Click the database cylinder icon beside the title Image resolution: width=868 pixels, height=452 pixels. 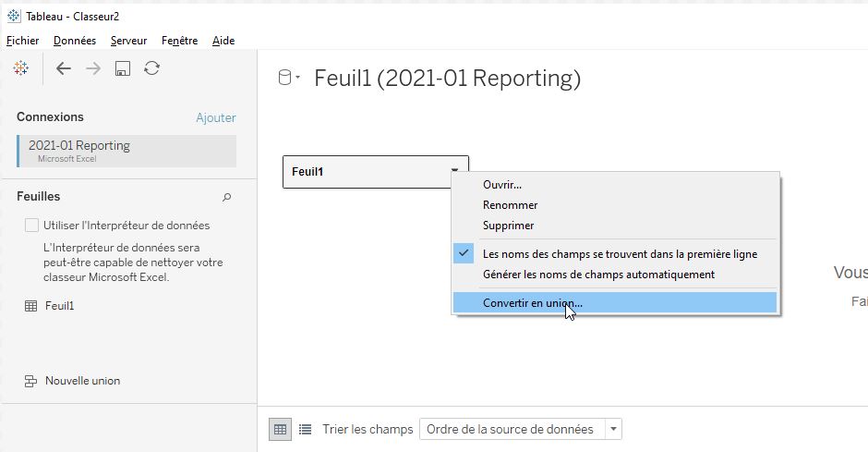[x=284, y=78]
